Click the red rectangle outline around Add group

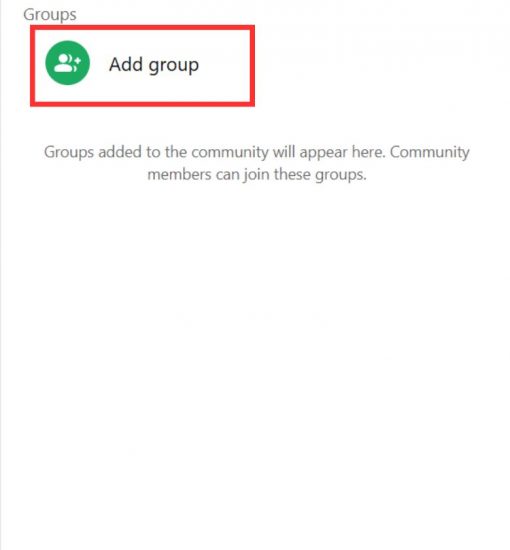point(142,27)
